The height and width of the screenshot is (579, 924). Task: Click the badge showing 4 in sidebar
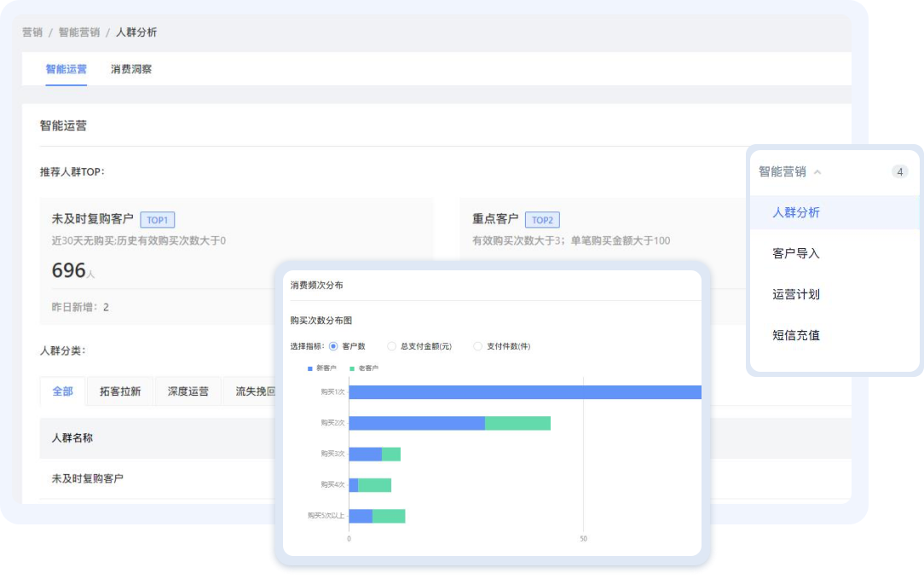point(899,171)
